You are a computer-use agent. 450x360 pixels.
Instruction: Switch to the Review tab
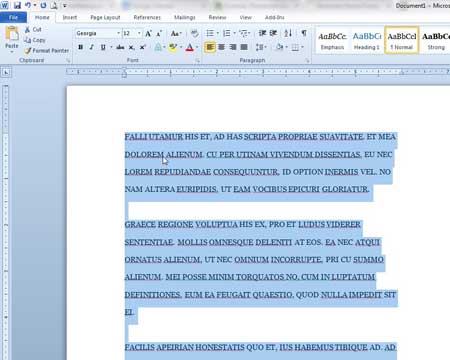point(217,17)
